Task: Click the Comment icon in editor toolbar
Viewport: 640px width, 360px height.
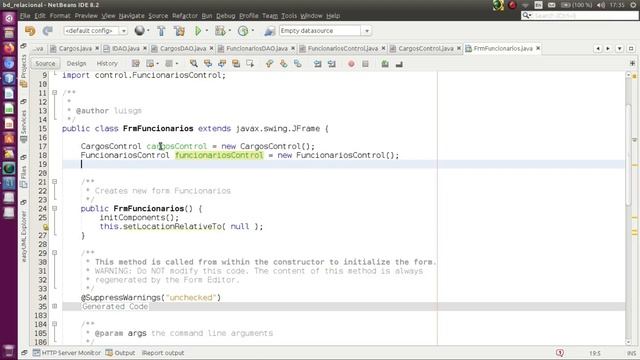Action: click(x=385, y=64)
